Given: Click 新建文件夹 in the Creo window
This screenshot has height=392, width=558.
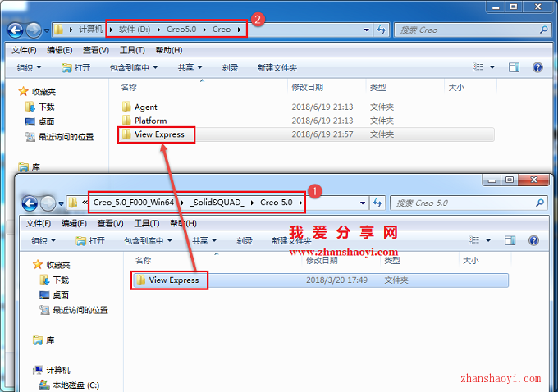Looking at the screenshot, I should point(277,67).
